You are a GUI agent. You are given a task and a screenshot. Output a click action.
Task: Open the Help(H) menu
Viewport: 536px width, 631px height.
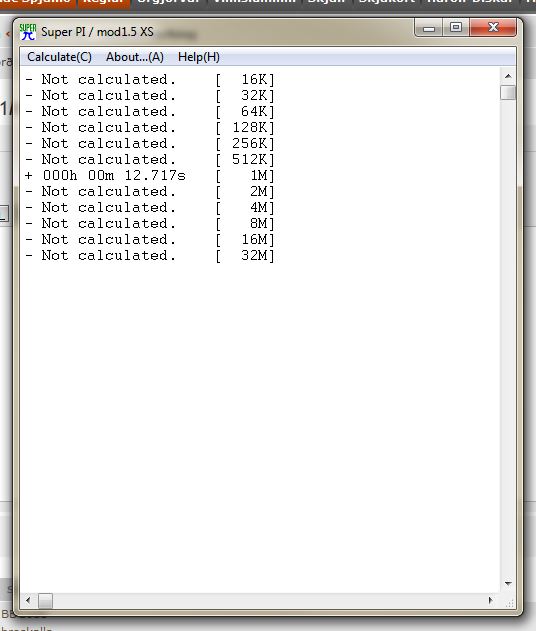coord(199,57)
